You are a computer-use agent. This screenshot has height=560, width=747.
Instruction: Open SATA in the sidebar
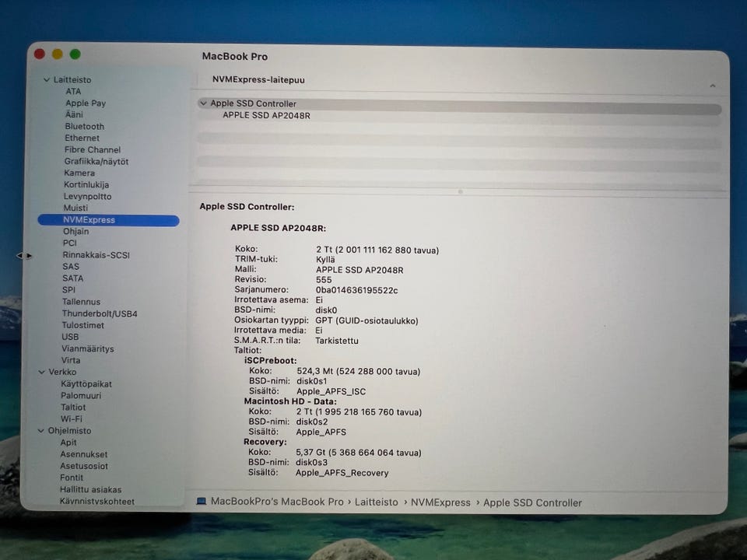pyautogui.click(x=72, y=278)
